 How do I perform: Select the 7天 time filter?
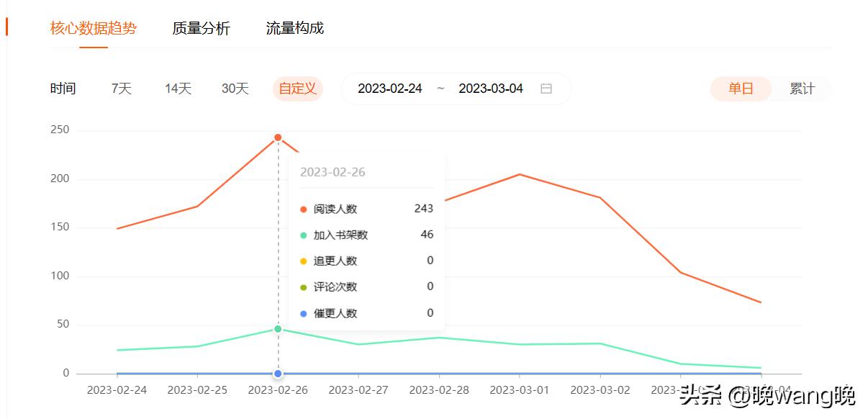119,88
